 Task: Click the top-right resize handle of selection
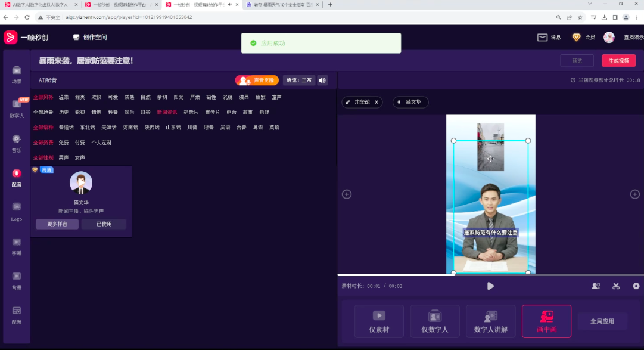[x=528, y=140]
